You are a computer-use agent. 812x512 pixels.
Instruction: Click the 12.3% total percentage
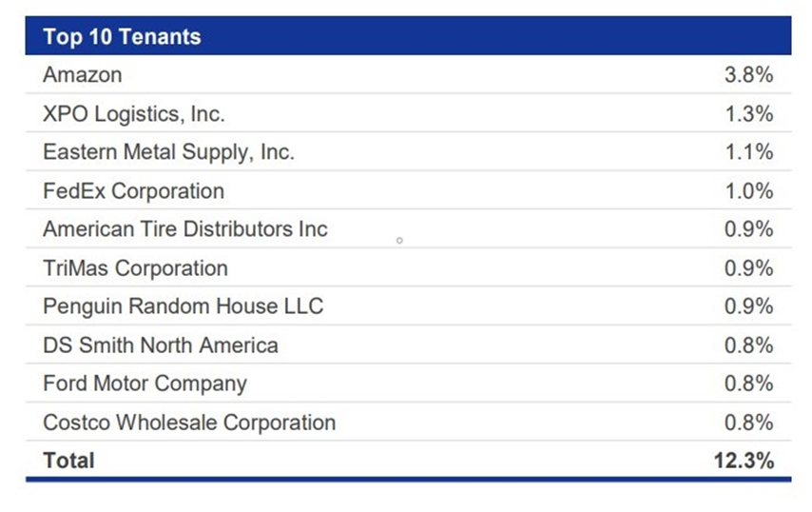point(744,461)
